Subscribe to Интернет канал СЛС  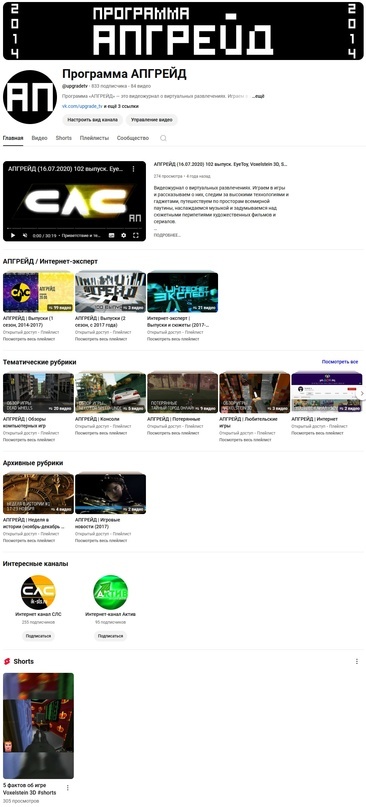38,636
